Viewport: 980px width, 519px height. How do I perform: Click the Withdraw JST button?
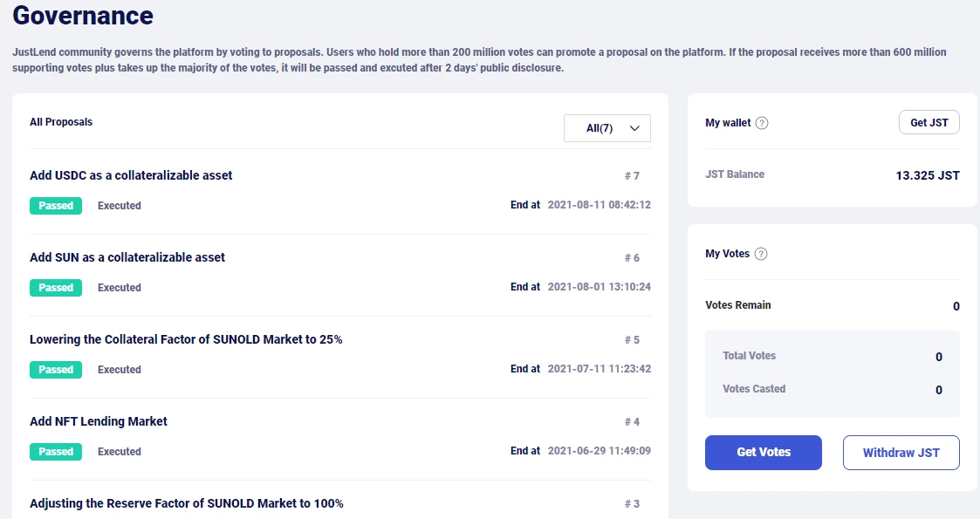[901, 452]
